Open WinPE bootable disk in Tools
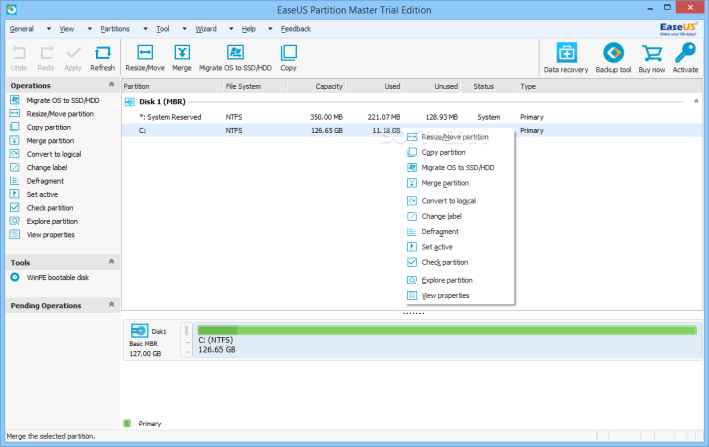The height and width of the screenshot is (447, 709). click(x=55, y=277)
